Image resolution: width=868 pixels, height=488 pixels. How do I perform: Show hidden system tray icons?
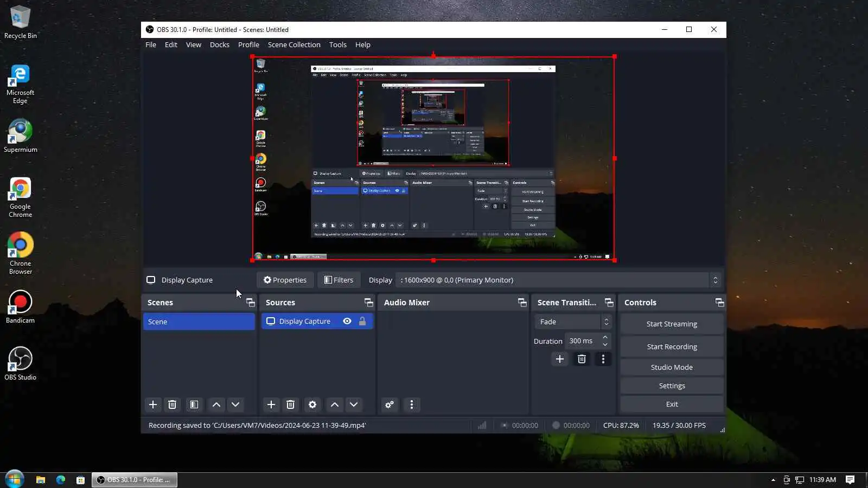[773, 480]
